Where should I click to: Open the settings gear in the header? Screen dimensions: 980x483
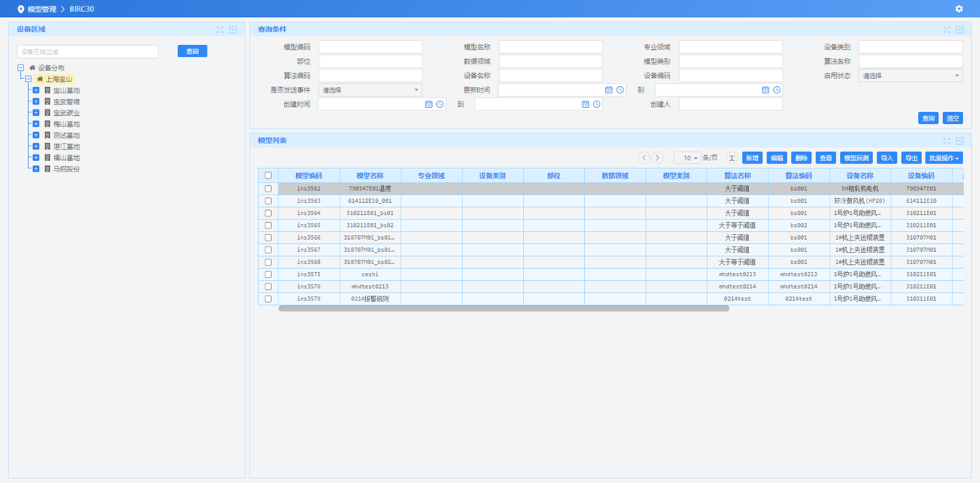click(958, 9)
